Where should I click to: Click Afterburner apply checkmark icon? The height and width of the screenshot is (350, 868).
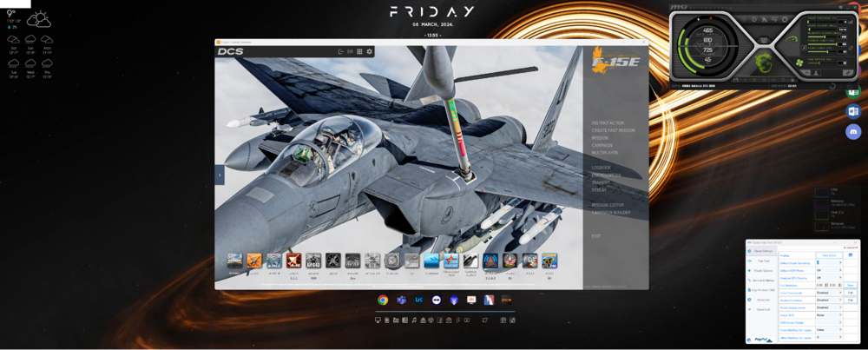point(850,86)
